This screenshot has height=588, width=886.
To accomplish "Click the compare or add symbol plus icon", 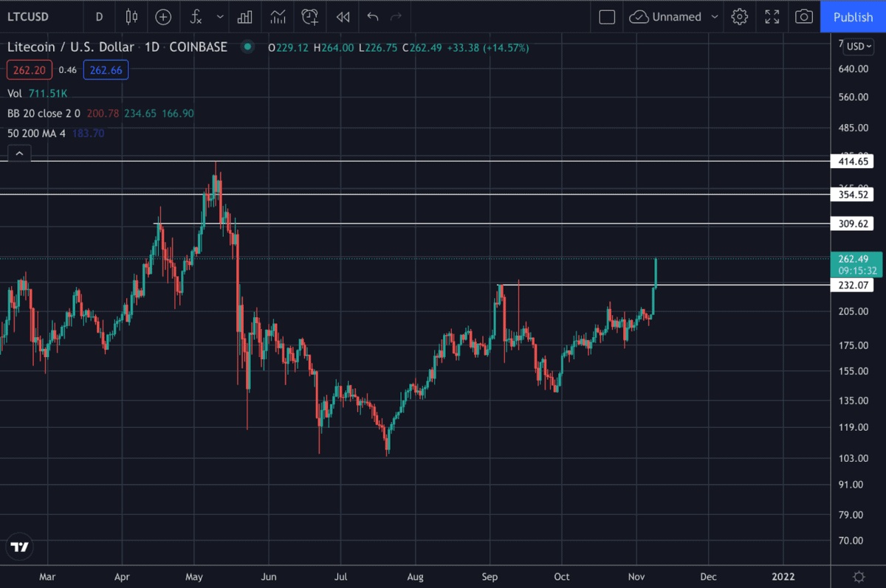I will tap(163, 16).
